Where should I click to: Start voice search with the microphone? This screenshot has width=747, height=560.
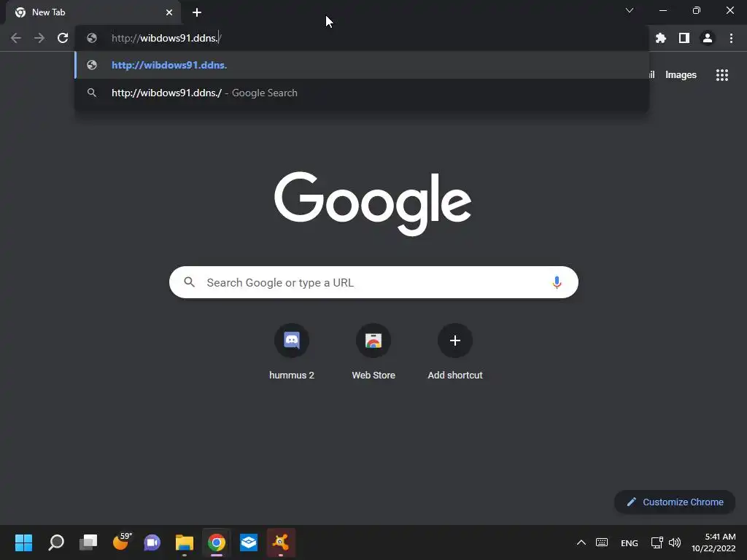(556, 282)
